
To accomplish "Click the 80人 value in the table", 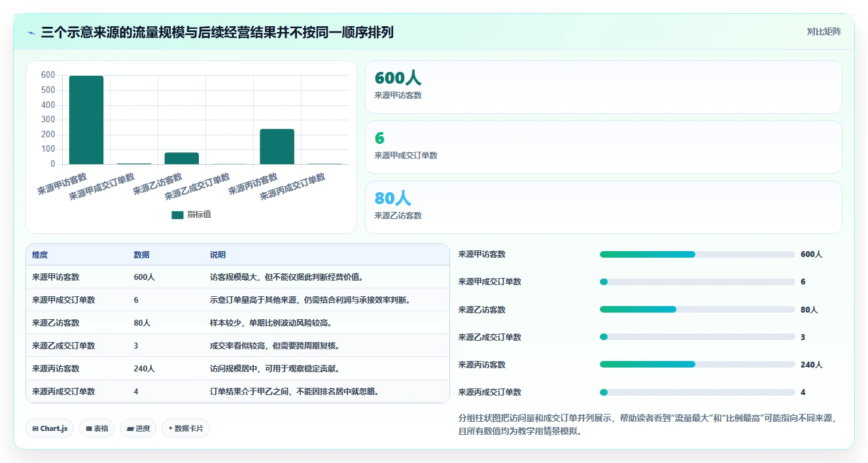I will click(x=142, y=323).
